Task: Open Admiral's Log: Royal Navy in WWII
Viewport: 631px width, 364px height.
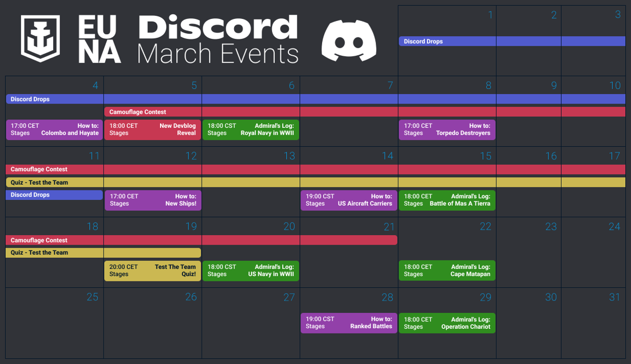Action: pos(251,129)
